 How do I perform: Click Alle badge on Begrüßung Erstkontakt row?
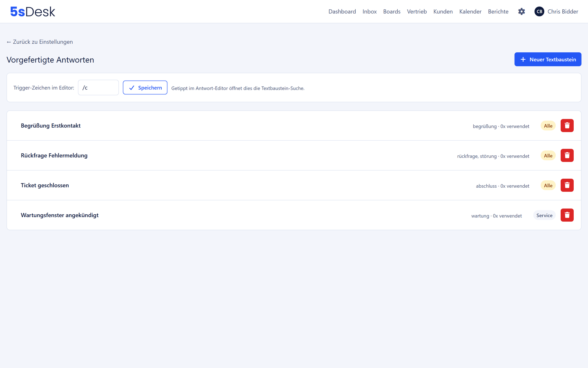(548, 126)
